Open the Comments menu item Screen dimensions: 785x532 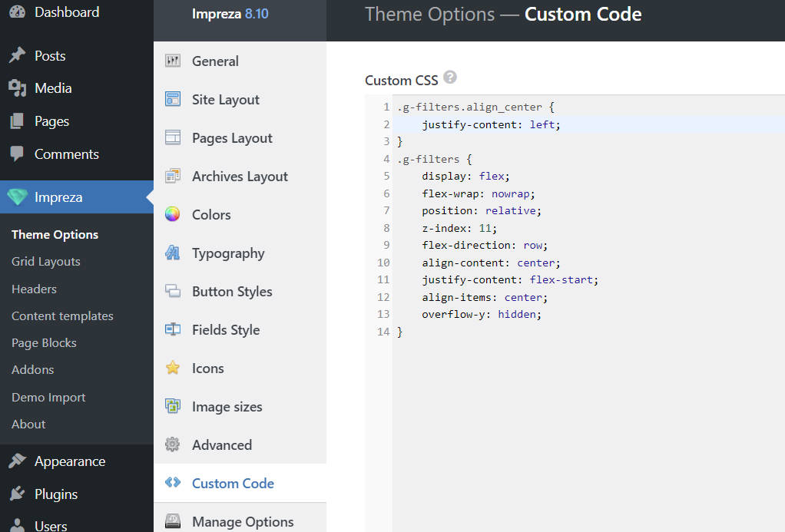(77, 154)
